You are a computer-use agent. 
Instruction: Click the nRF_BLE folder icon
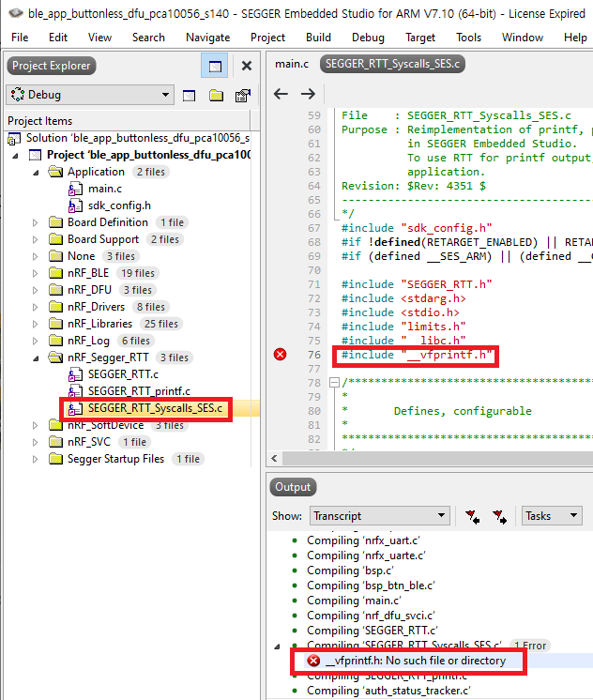pyautogui.click(x=55, y=273)
